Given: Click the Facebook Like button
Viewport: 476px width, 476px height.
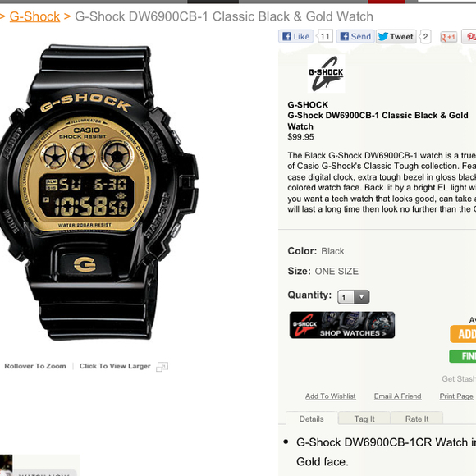Looking at the screenshot, I should [296, 36].
